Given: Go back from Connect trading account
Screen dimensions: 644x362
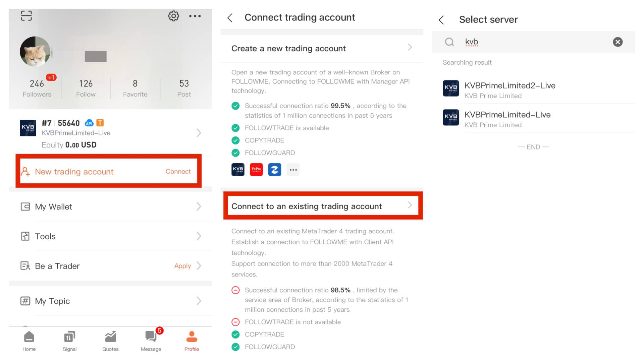Looking at the screenshot, I should (x=230, y=18).
